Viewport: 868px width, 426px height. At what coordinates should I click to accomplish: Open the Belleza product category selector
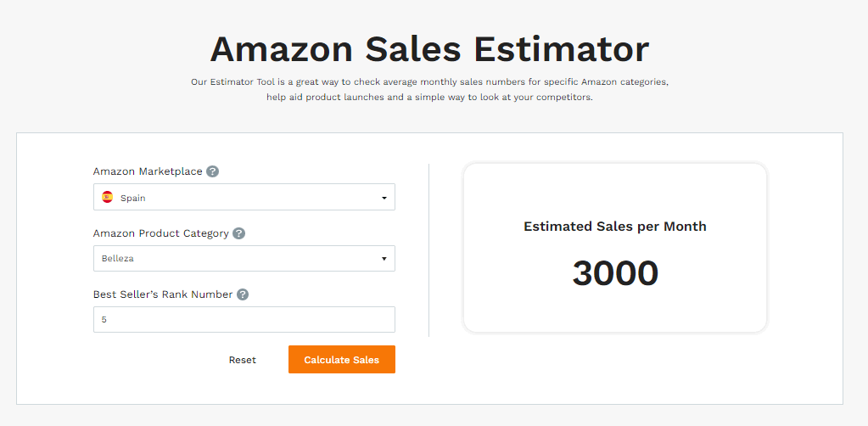(244, 259)
